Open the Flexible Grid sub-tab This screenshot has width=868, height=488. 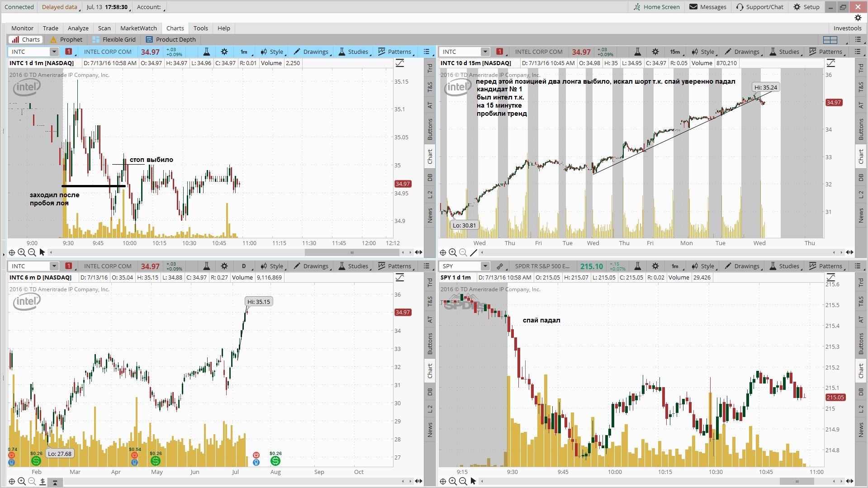[114, 39]
